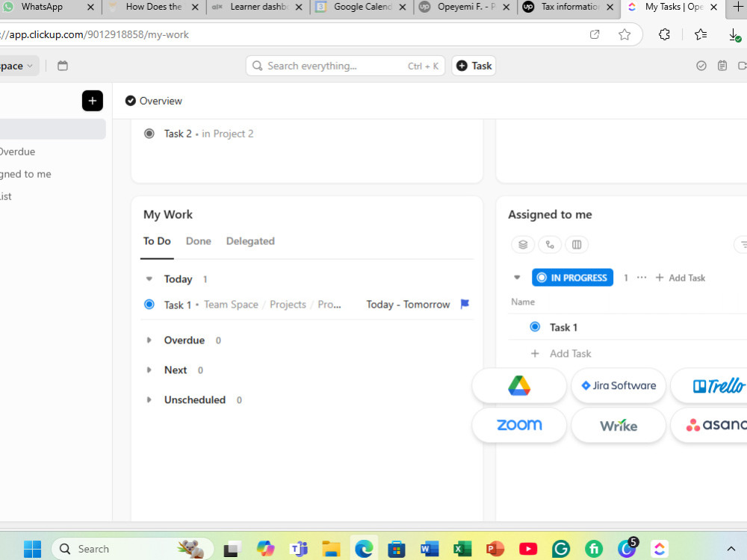Click the favorites star in address bar

pos(624,34)
